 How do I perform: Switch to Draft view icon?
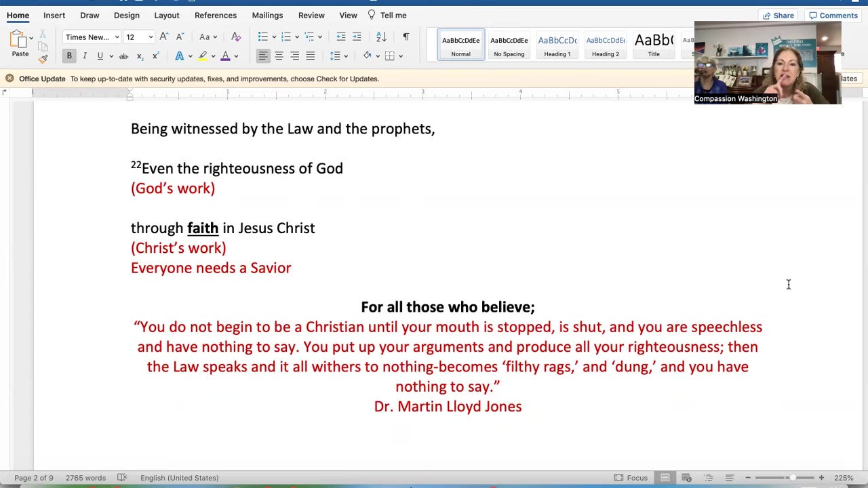pyautogui.click(x=729, y=478)
